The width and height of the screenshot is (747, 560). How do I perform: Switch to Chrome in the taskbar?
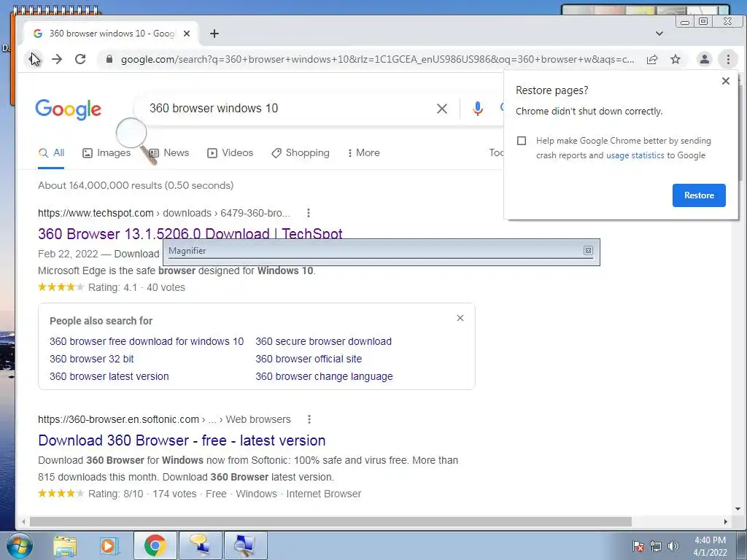(x=155, y=545)
